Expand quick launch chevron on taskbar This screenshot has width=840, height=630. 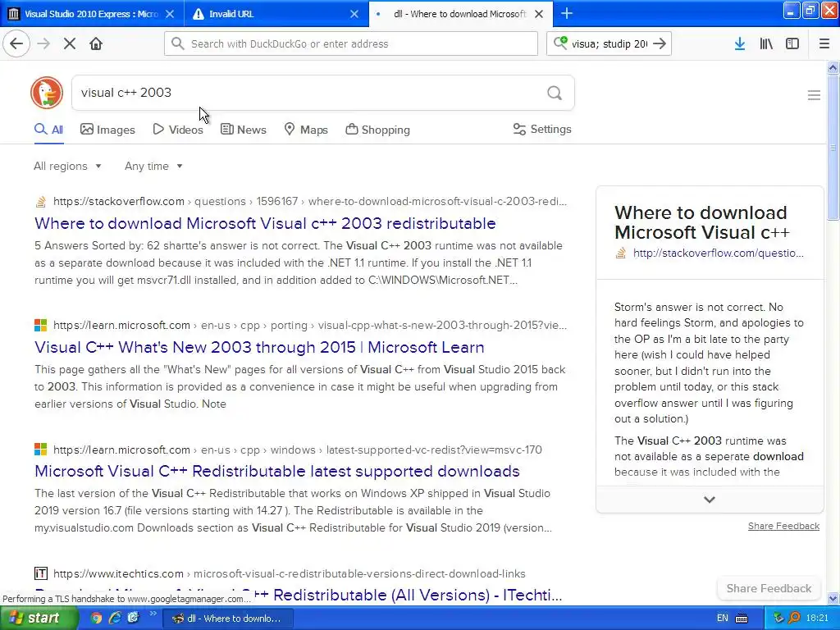(153, 614)
